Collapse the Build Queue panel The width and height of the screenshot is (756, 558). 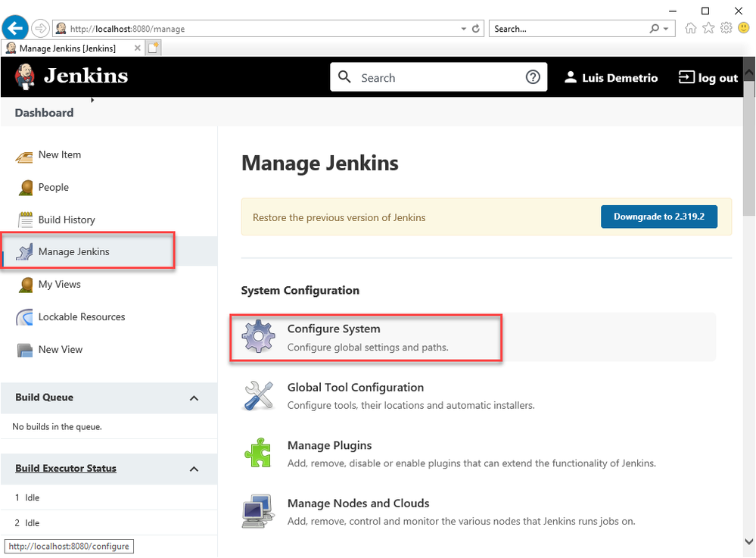coord(194,398)
